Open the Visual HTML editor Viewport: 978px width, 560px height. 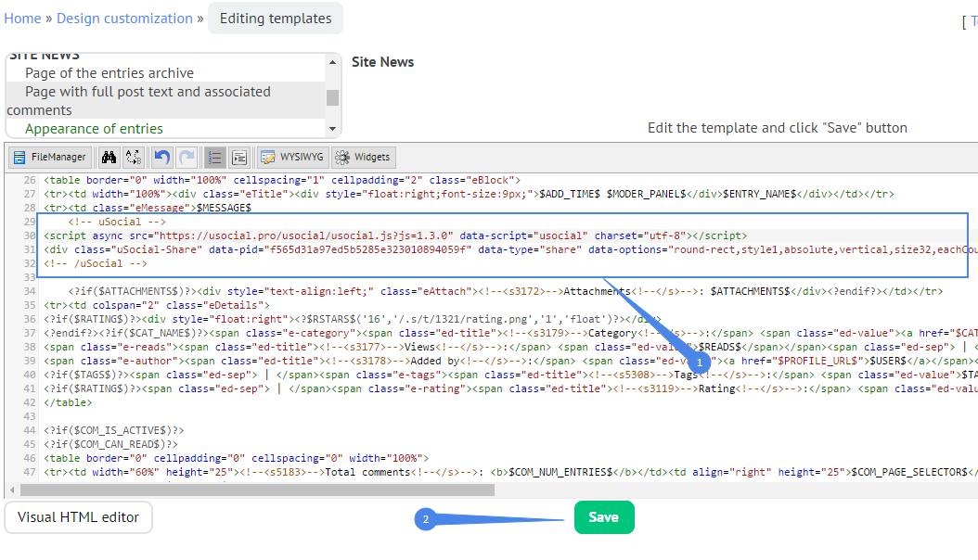pos(79,517)
